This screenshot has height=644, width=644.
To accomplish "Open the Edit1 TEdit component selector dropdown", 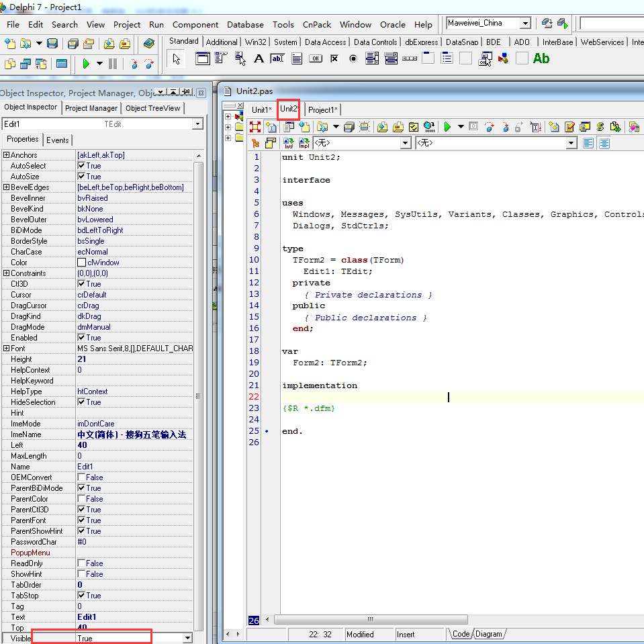I will click(x=198, y=124).
